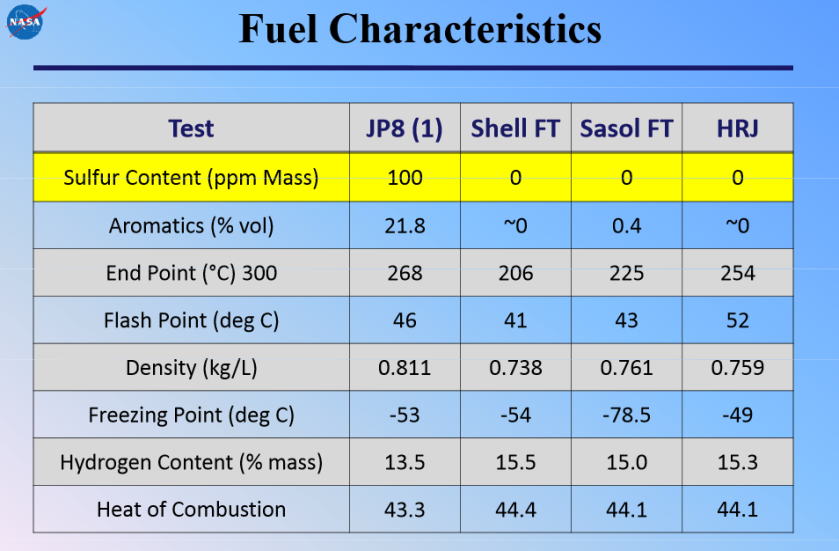The height and width of the screenshot is (551, 839).
Task: Select the Test column header
Action: click(x=191, y=128)
